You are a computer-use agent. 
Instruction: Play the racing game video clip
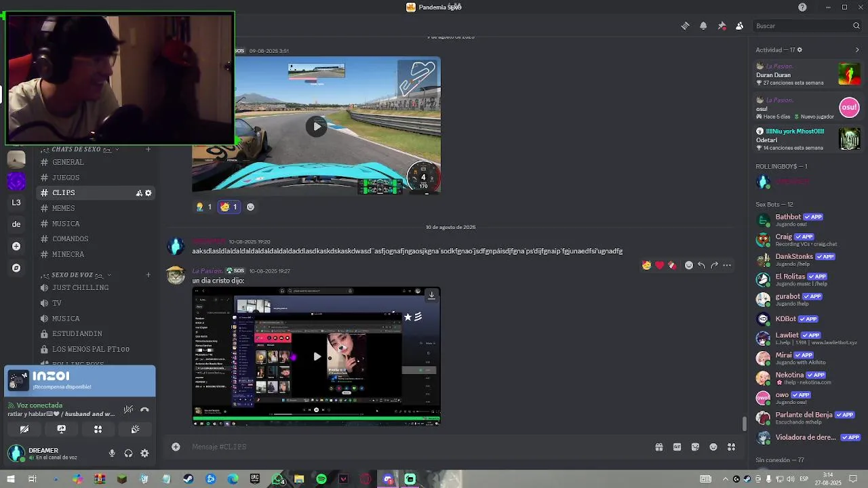click(317, 126)
